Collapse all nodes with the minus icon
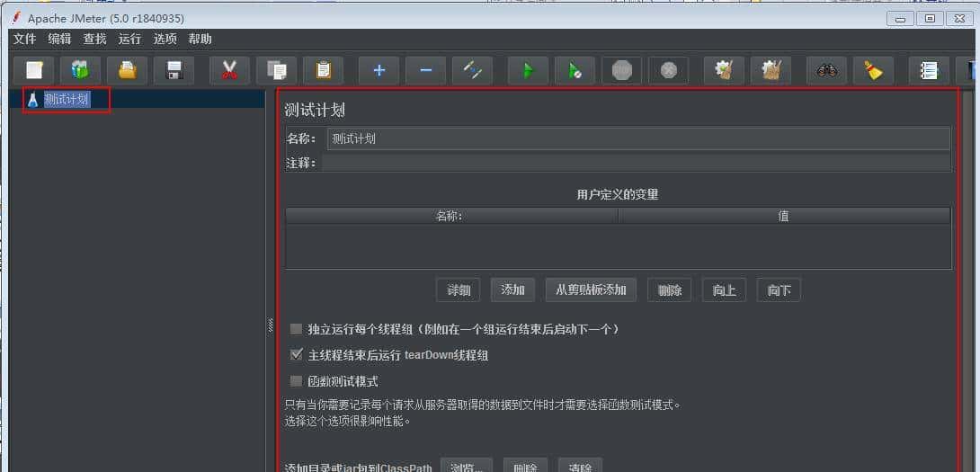 click(x=425, y=71)
